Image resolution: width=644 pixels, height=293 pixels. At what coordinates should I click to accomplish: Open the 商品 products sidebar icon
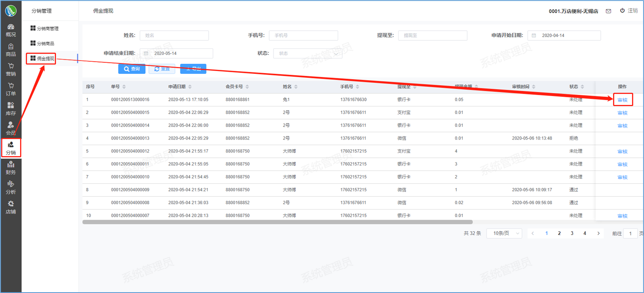pyautogui.click(x=10, y=50)
